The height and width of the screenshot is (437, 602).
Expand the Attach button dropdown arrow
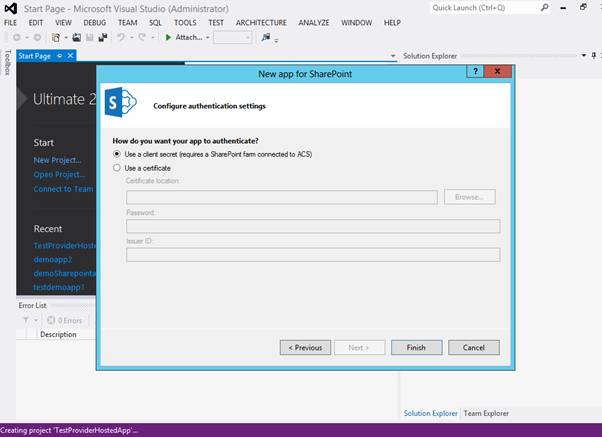(208, 38)
